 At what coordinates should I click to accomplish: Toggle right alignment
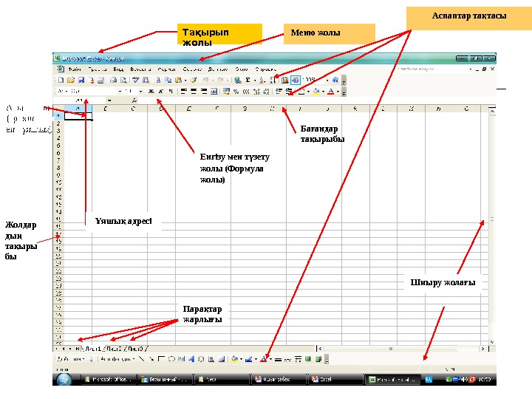click(204, 92)
